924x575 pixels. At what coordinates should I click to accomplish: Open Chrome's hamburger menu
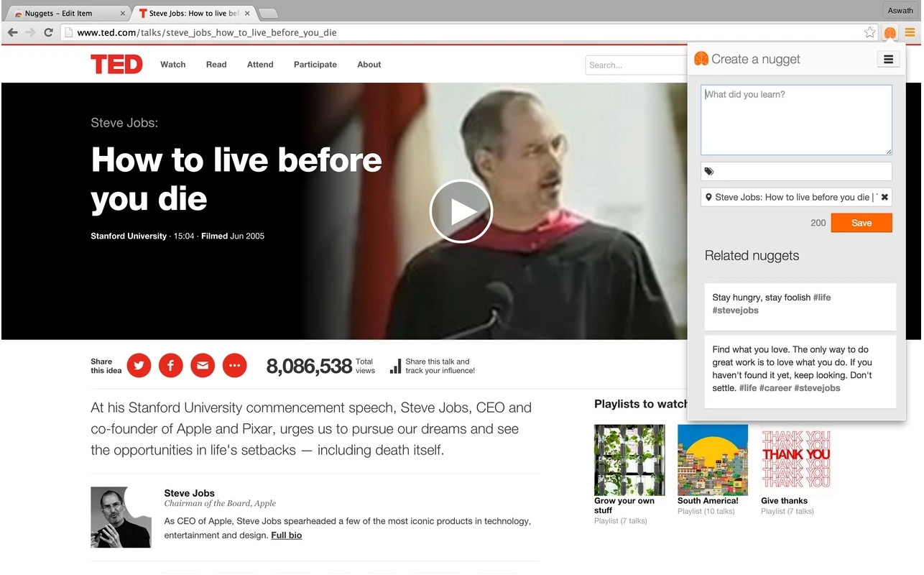pos(910,32)
